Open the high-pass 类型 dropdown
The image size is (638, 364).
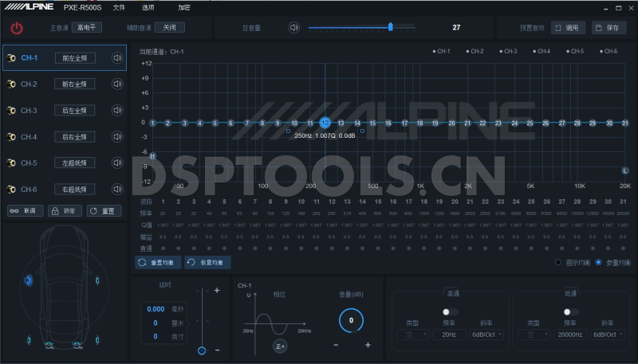point(412,335)
